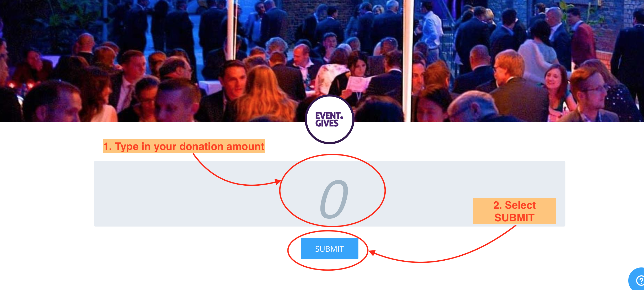Screen dimensions: 644x290
Task: Click the blue SUBMIT button
Action: click(329, 249)
